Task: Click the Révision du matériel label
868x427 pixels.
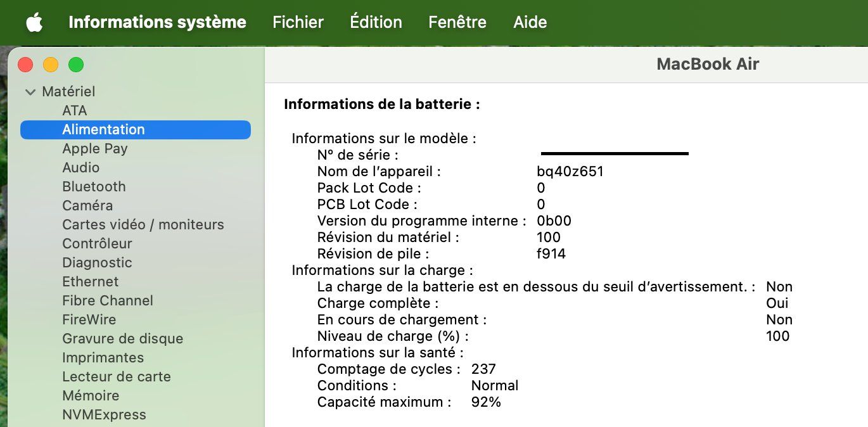Action: click(x=388, y=238)
